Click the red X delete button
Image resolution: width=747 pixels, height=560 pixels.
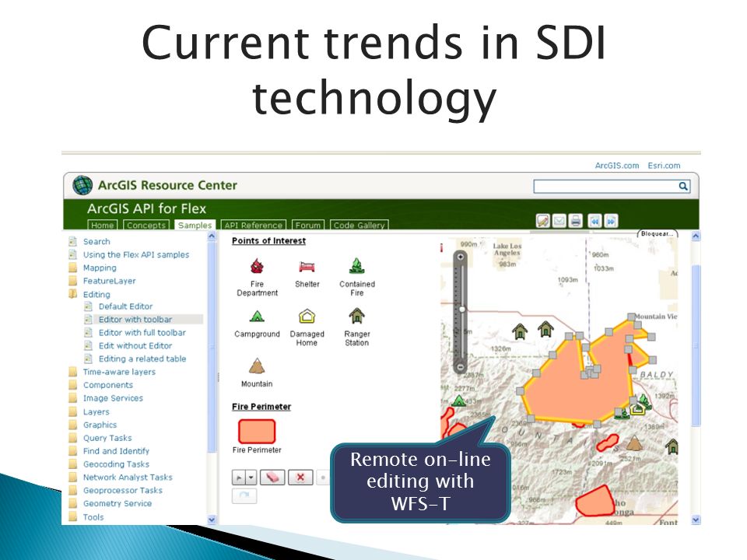coord(300,477)
